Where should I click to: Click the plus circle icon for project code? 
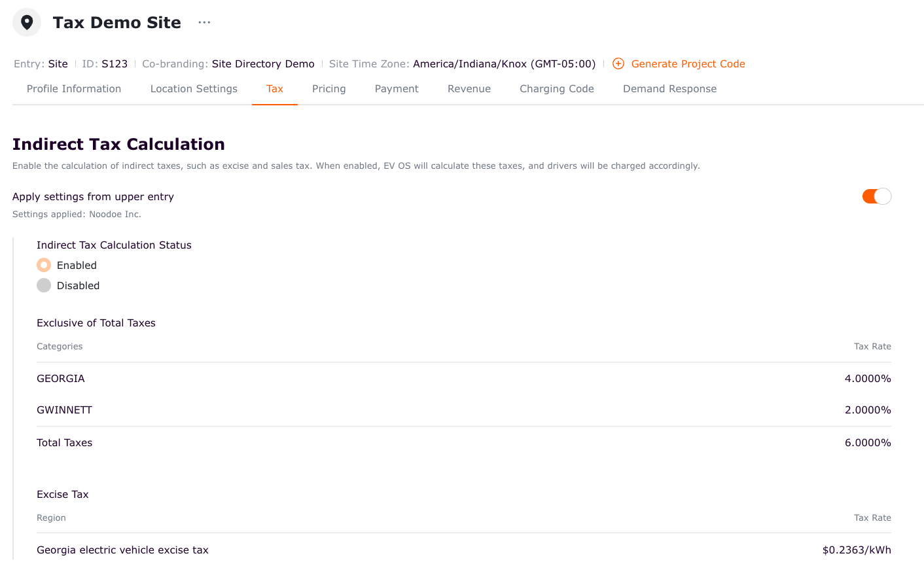point(618,63)
